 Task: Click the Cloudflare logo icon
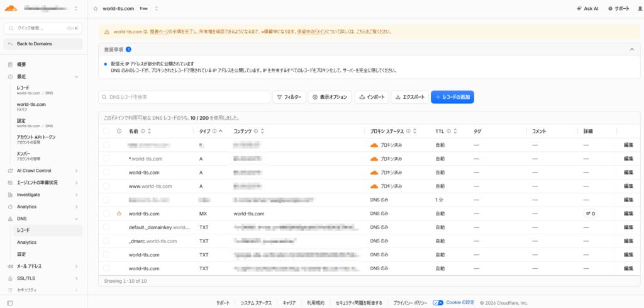(11, 8)
